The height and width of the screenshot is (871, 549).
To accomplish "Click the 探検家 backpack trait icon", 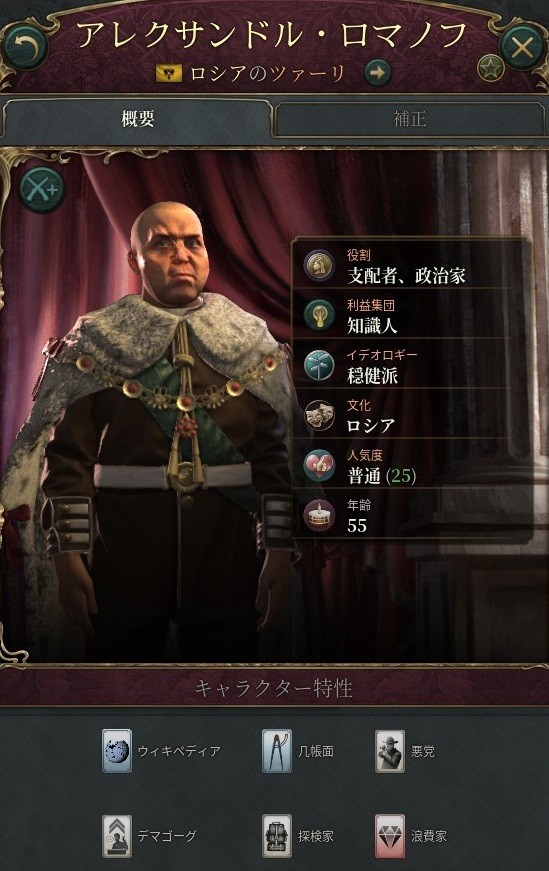I will 277,836.
